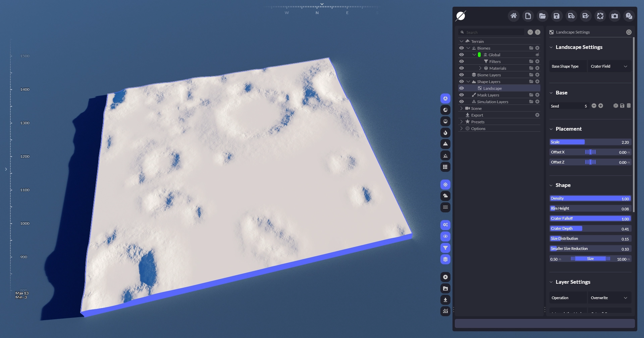Select the Export item in the tree
The height and width of the screenshot is (338, 644).
coord(477,115)
